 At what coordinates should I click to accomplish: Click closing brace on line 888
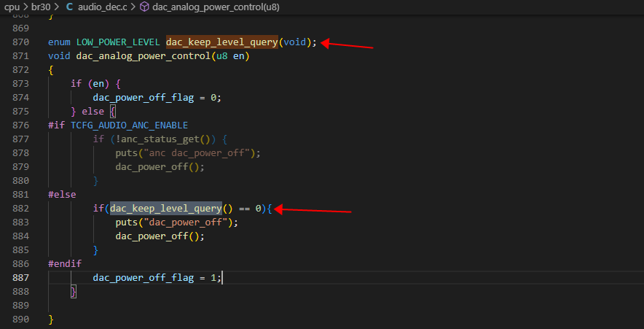(74, 292)
